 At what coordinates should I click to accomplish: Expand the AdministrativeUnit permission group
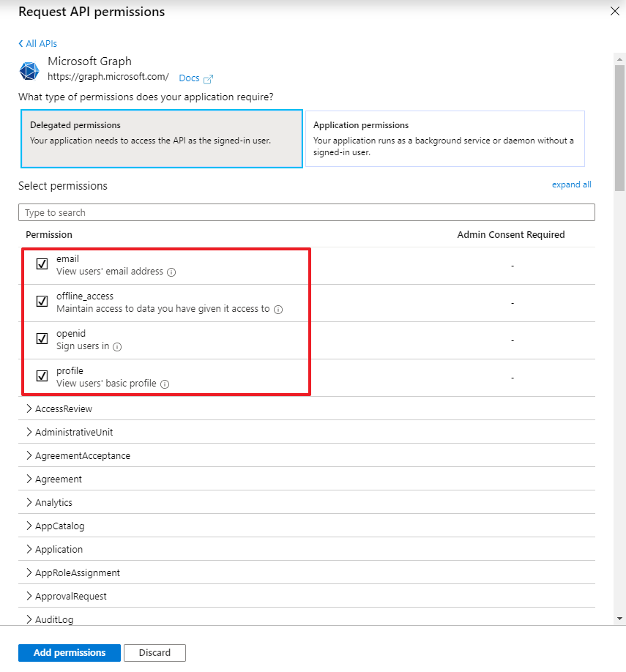73,432
